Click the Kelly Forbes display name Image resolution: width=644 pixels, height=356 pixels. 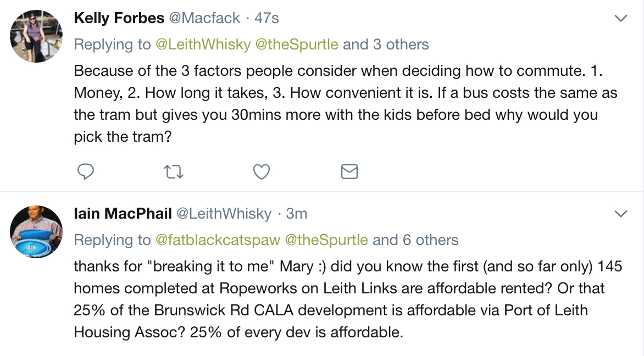coord(119,18)
